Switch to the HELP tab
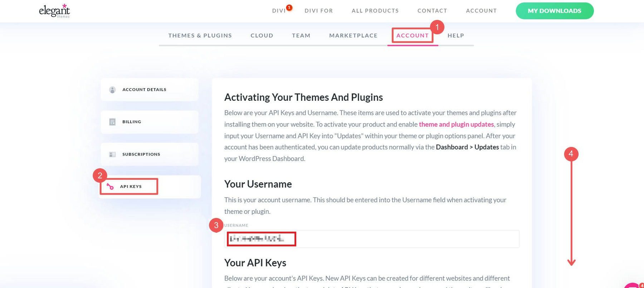The height and width of the screenshot is (288, 644). point(456,35)
